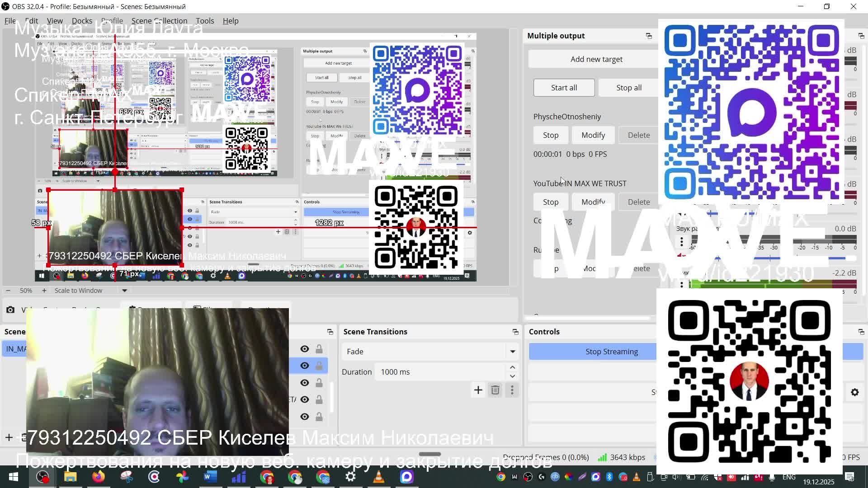The width and height of the screenshot is (868, 488).
Task: Open the Tools menu
Action: pos(205,21)
